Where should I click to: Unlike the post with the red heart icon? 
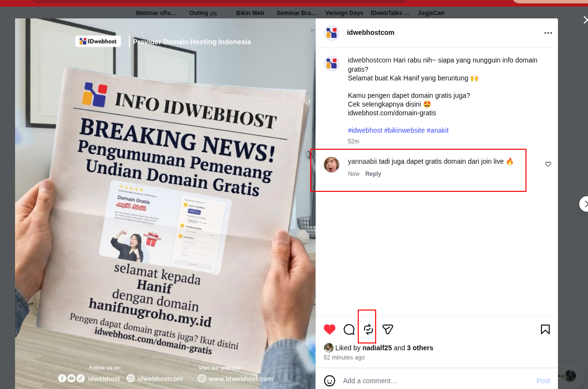pyautogui.click(x=330, y=329)
